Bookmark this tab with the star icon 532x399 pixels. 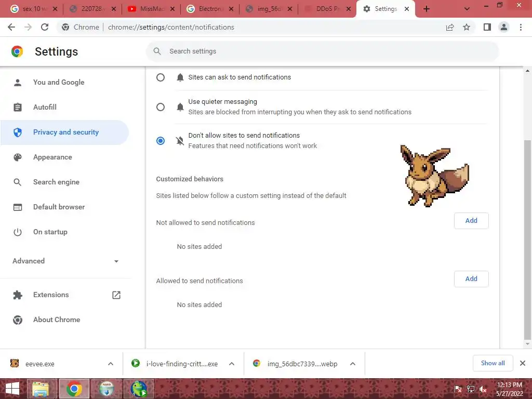[x=467, y=27]
